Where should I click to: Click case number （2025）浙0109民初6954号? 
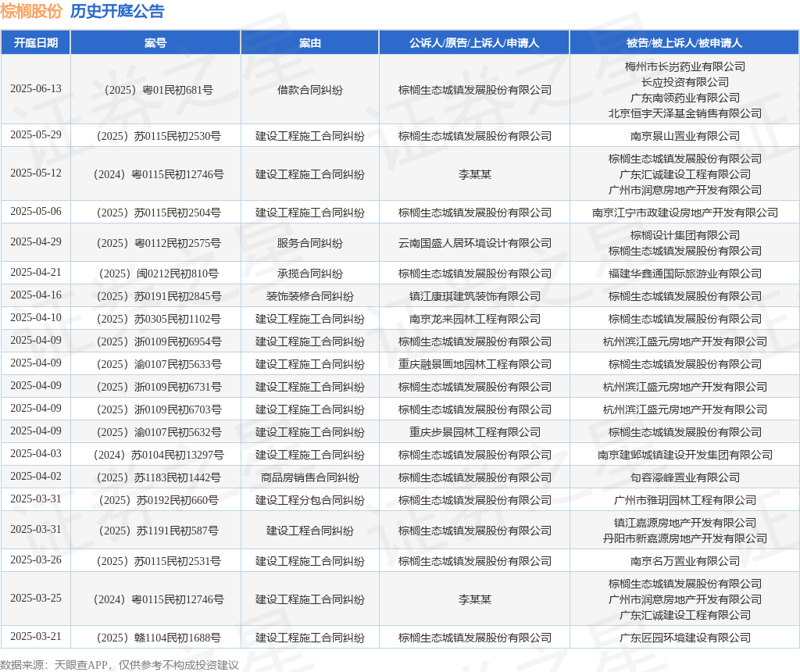tap(155, 341)
